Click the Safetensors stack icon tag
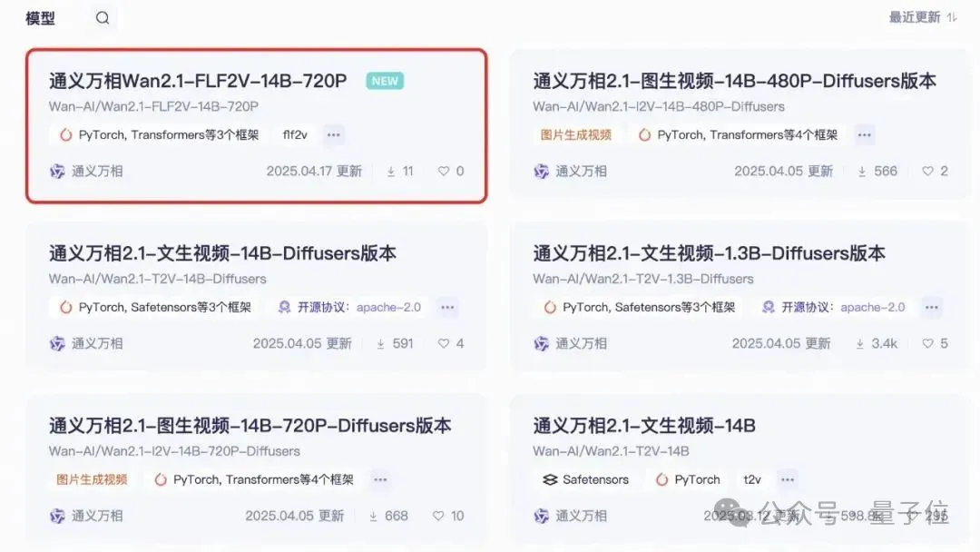The width and height of the screenshot is (980, 552). tap(550, 479)
